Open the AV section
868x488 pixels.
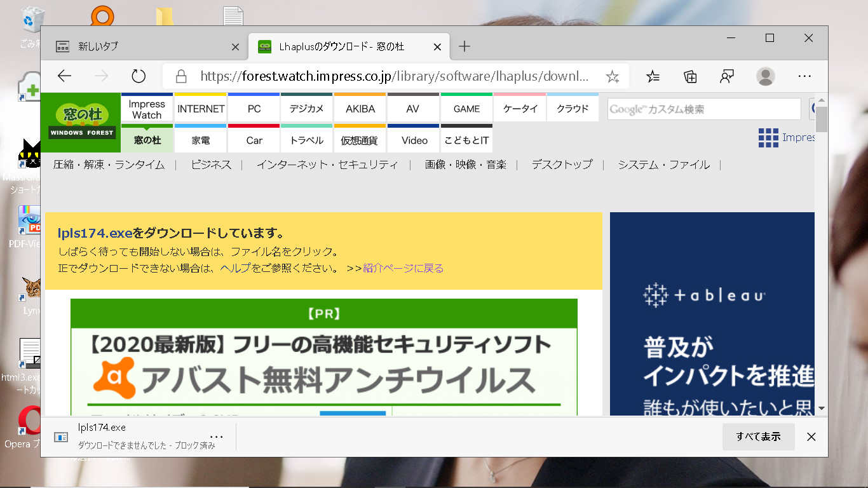413,108
